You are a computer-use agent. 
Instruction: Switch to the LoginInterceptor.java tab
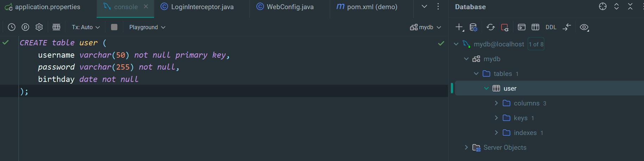point(202,7)
